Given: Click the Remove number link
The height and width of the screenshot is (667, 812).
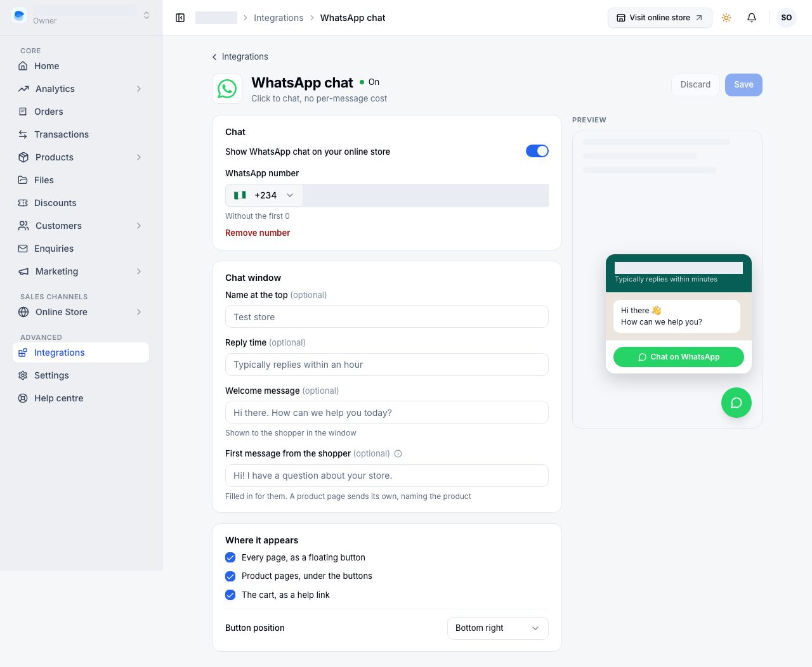Looking at the screenshot, I should pos(258,233).
